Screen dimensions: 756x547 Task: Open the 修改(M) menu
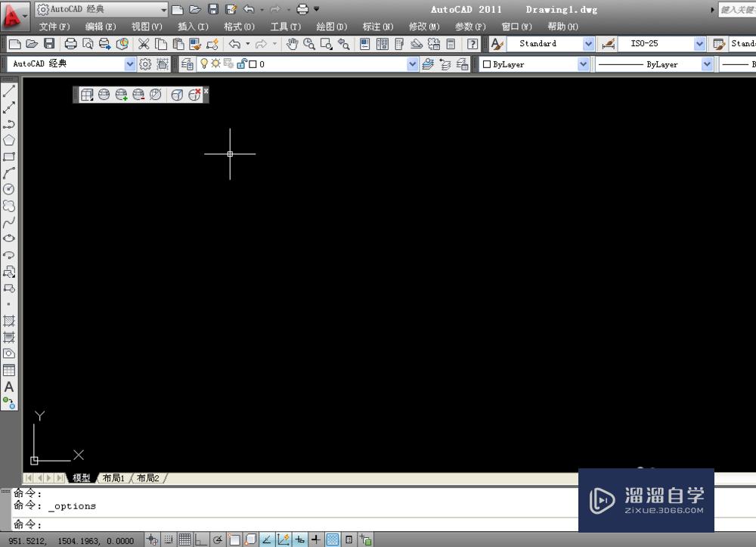click(x=424, y=27)
